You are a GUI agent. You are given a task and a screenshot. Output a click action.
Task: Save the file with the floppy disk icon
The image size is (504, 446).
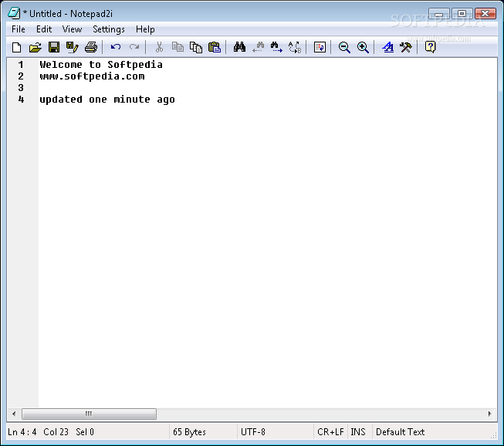[54, 48]
